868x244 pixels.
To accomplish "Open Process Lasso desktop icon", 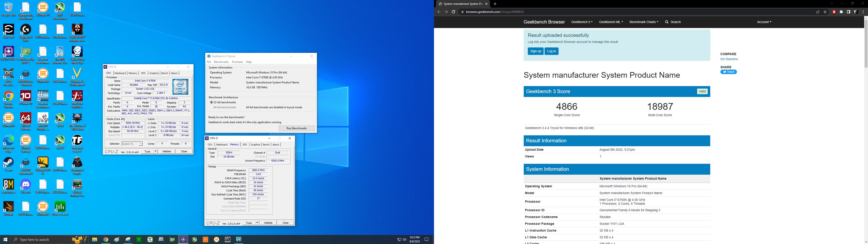I will point(60,209).
